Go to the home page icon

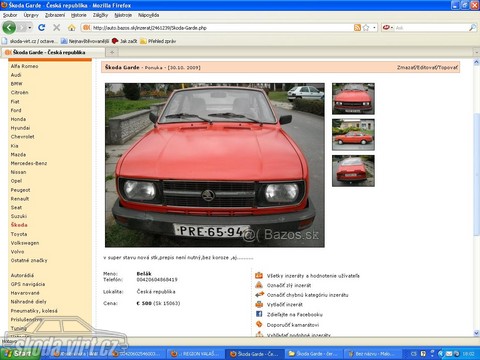click(71, 28)
